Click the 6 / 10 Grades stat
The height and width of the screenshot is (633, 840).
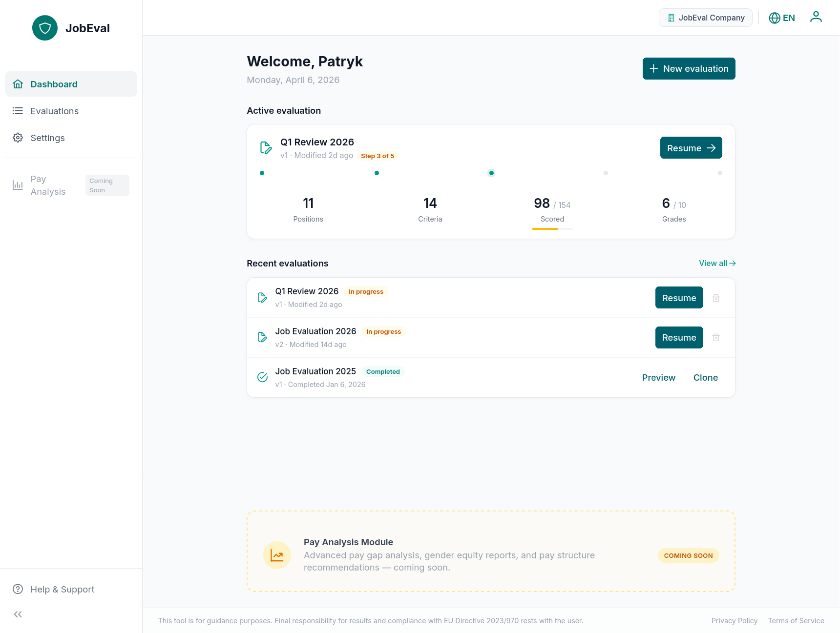point(674,209)
